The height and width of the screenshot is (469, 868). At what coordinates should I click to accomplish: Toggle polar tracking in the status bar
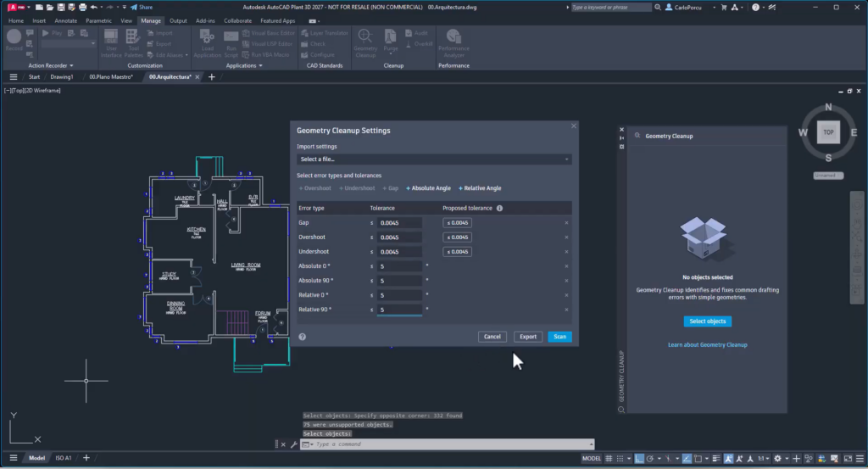[x=650, y=459]
